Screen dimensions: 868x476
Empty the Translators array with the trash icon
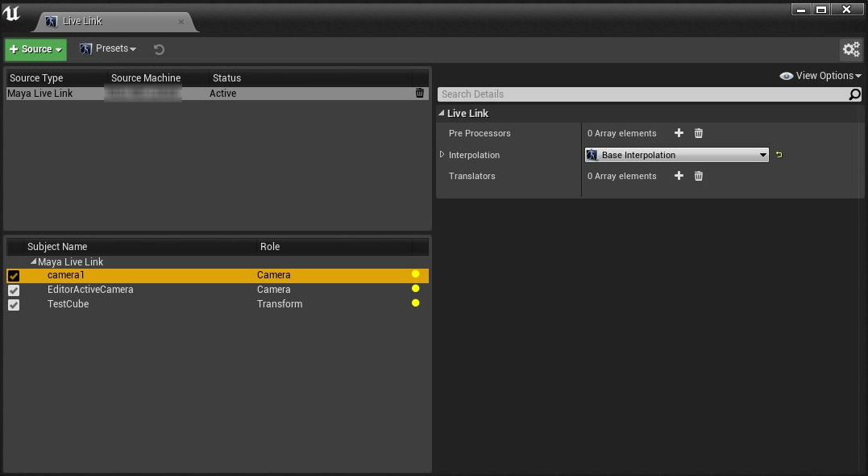point(699,176)
